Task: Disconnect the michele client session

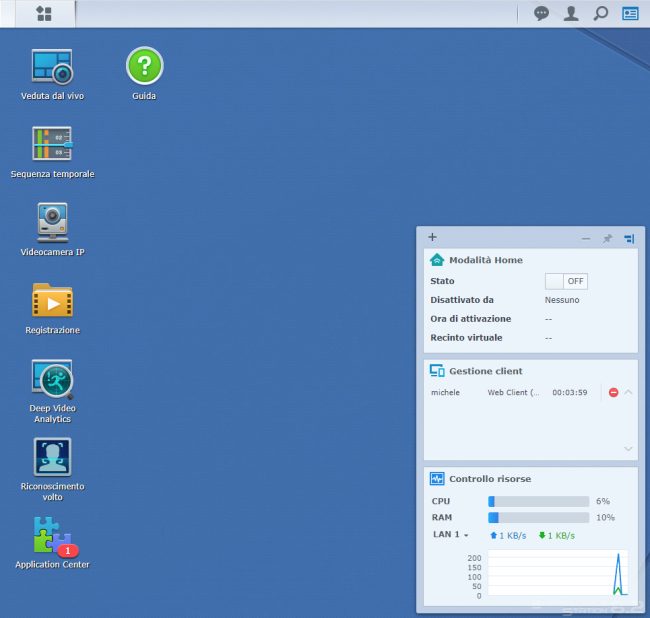Action: point(613,392)
